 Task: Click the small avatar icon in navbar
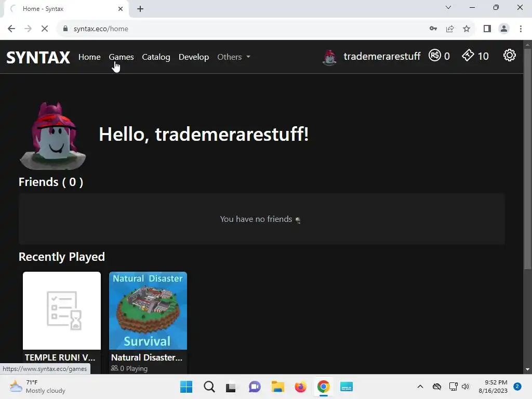(329, 57)
